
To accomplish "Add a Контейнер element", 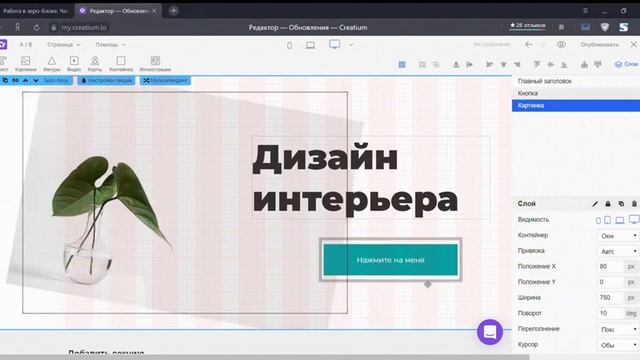I will [x=121, y=64].
